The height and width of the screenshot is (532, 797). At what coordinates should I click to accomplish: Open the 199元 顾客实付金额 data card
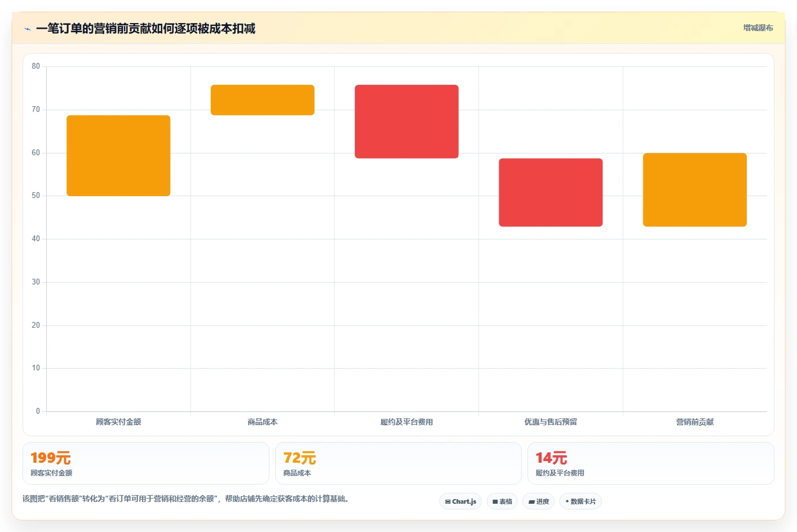pos(146,463)
